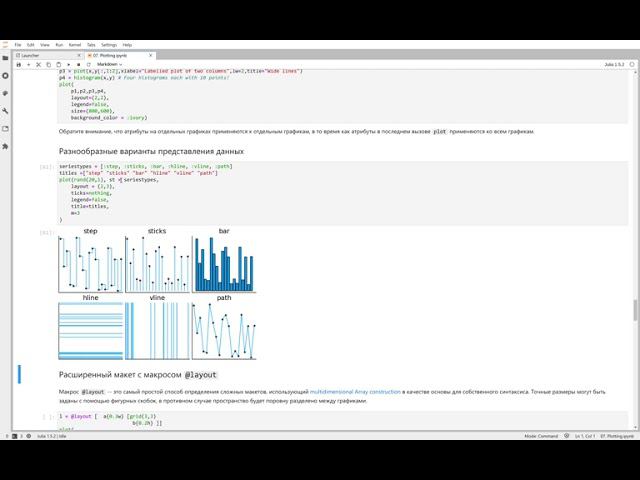Follow the multidimensional Array construction link
Viewport: 640px width, 480px height.
(355, 392)
